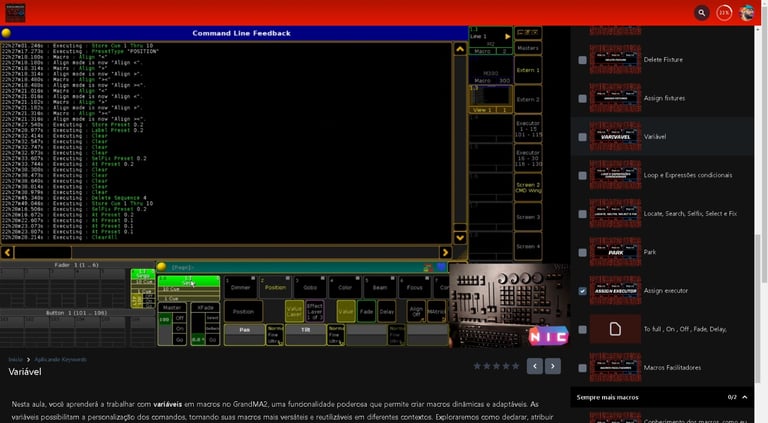
Task: Open the Macros Facilitadores lesson
Action: [672, 368]
